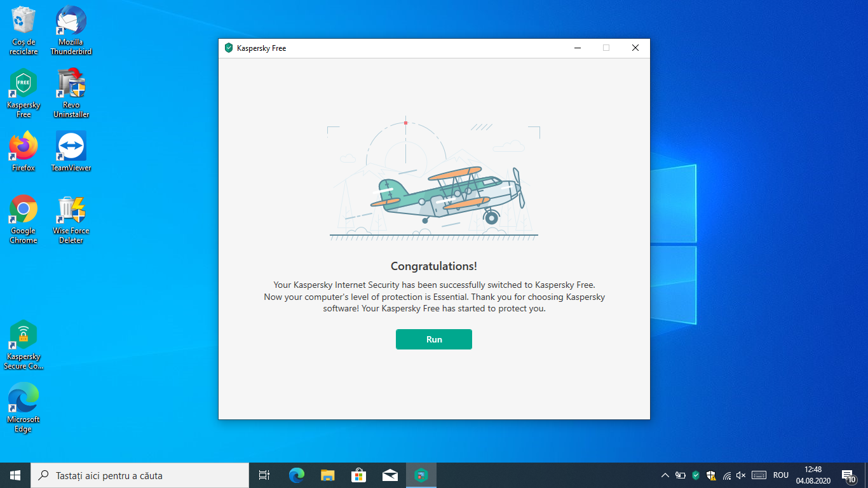
Task: Launch Microsoft Edge from the taskbar
Action: tap(297, 475)
